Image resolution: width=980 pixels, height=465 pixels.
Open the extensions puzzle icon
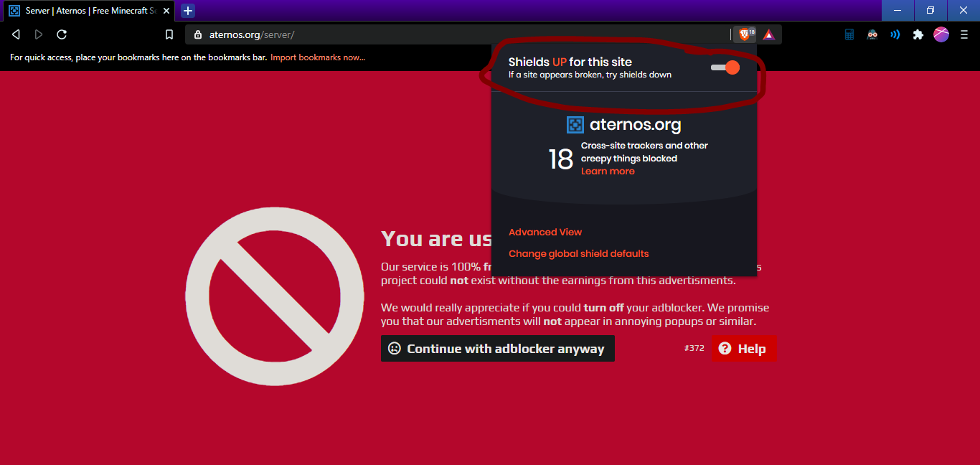(x=918, y=34)
